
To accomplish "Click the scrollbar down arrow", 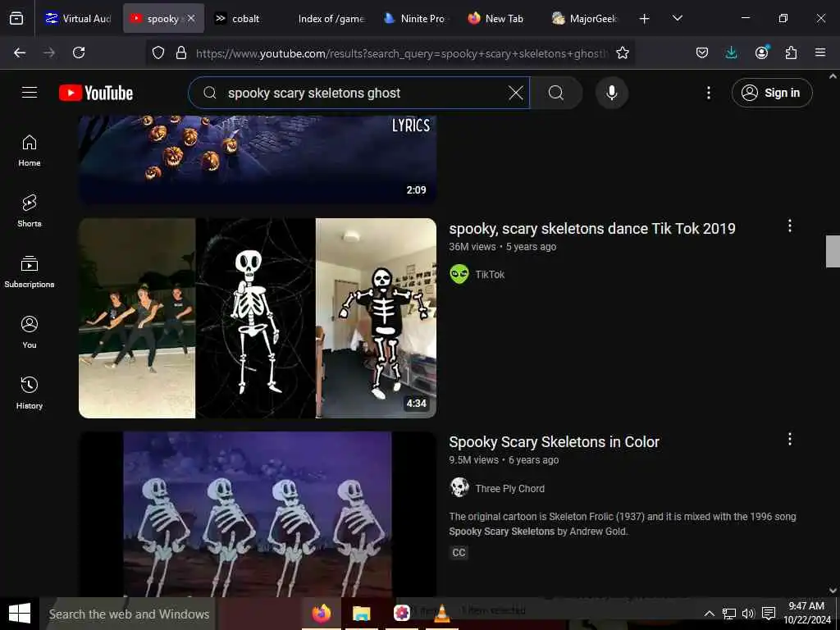I will point(833,591).
